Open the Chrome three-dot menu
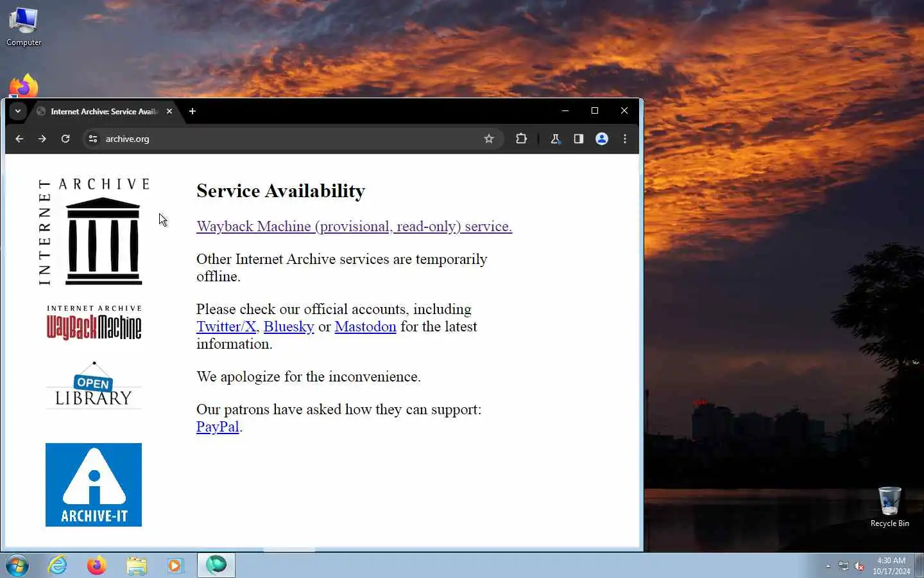Image resolution: width=924 pixels, height=578 pixels. 625,139
